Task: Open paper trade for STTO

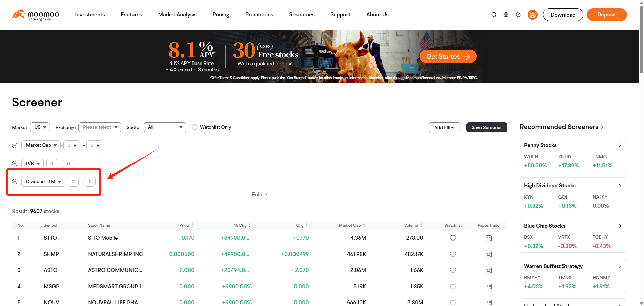Action: coord(489,238)
